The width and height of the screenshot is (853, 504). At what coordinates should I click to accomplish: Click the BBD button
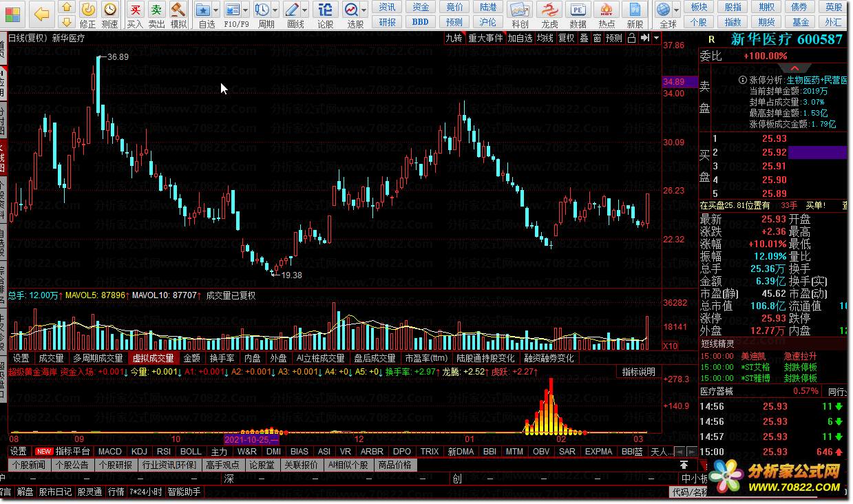click(x=421, y=21)
